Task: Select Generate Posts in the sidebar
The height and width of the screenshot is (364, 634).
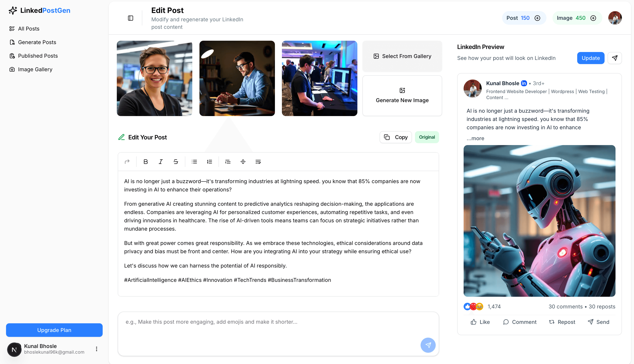Action: [37, 42]
